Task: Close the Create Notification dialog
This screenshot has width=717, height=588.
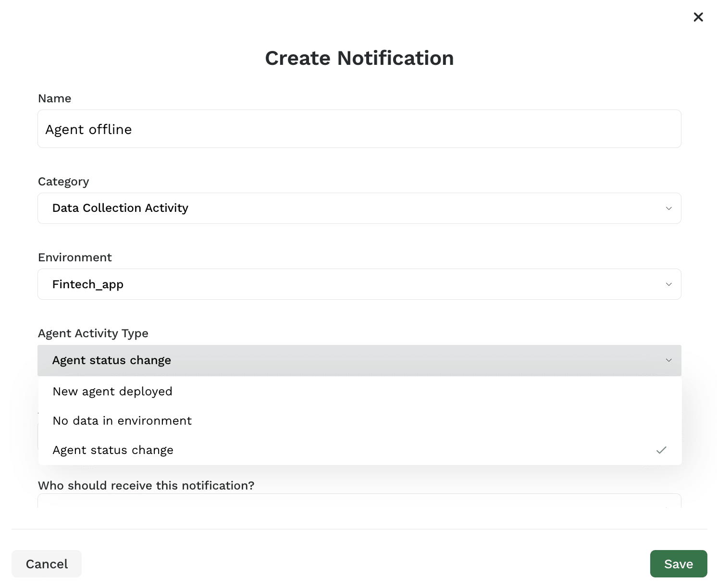Action: point(698,17)
